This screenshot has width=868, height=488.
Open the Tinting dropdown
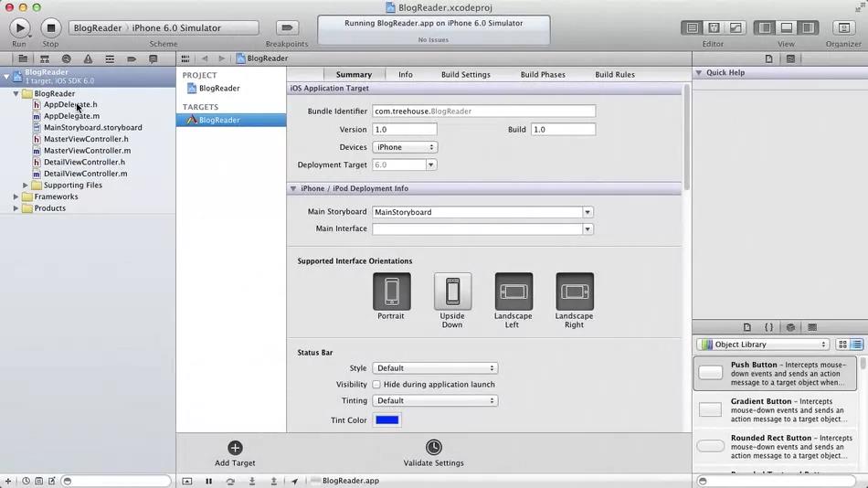pos(435,400)
